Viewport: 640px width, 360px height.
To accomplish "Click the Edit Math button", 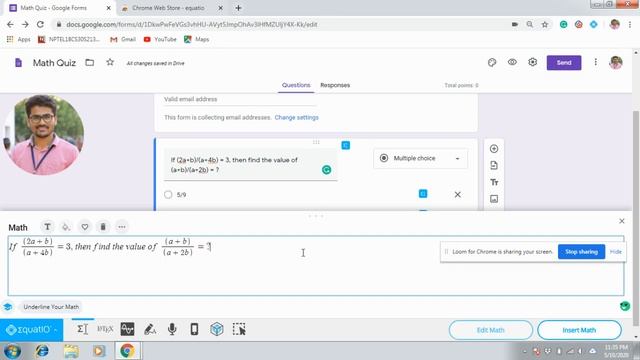I will pyautogui.click(x=491, y=330).
